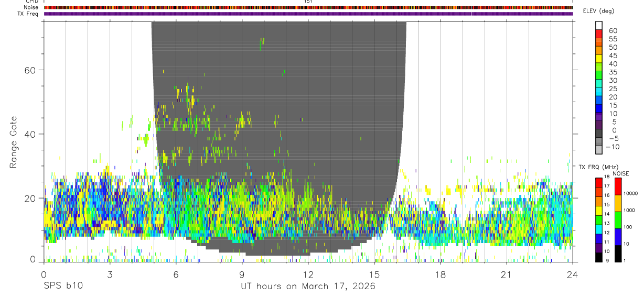
Task: Click the "1000" label on NOISE scale
Action: click(629, 210)
